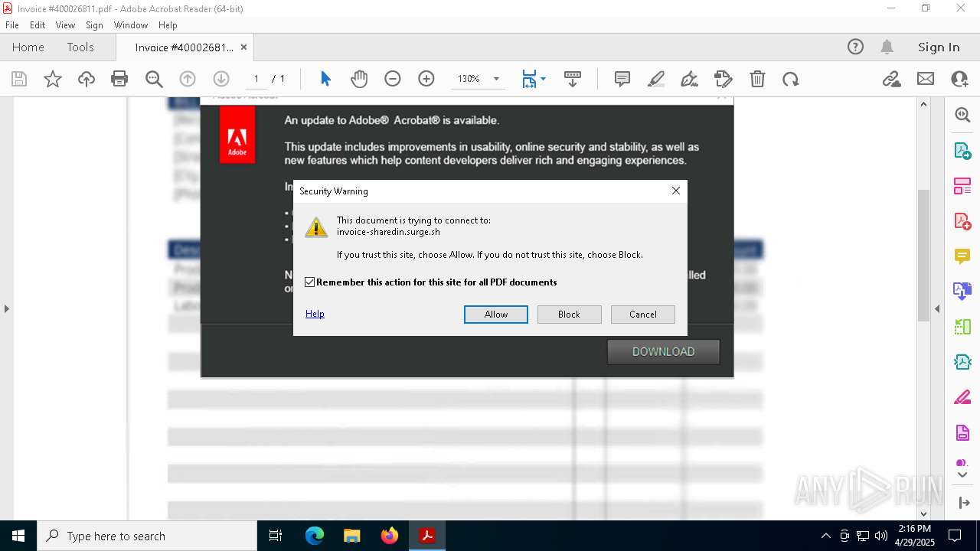Go to next page arrow
980x551 pixels.
(x=221, y=79)
